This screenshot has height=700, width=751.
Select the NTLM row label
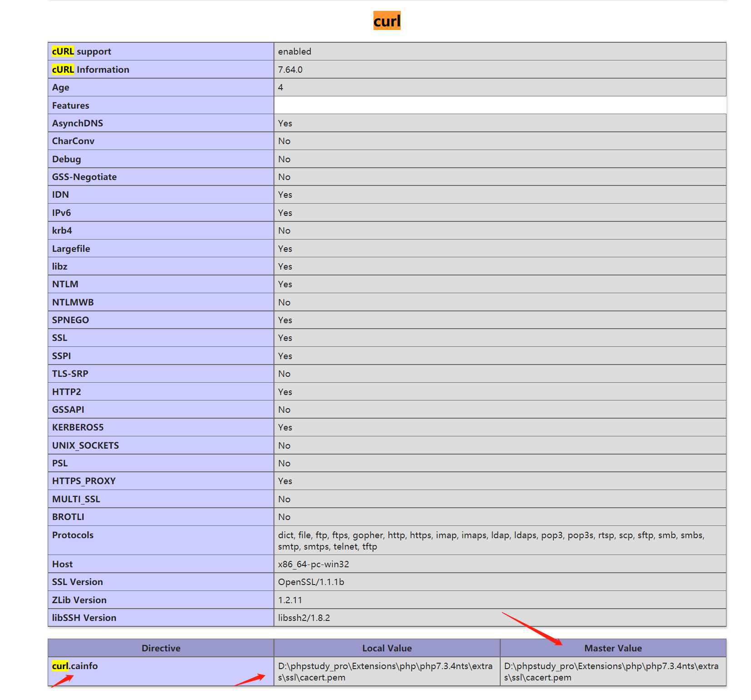tap(65, 284)
